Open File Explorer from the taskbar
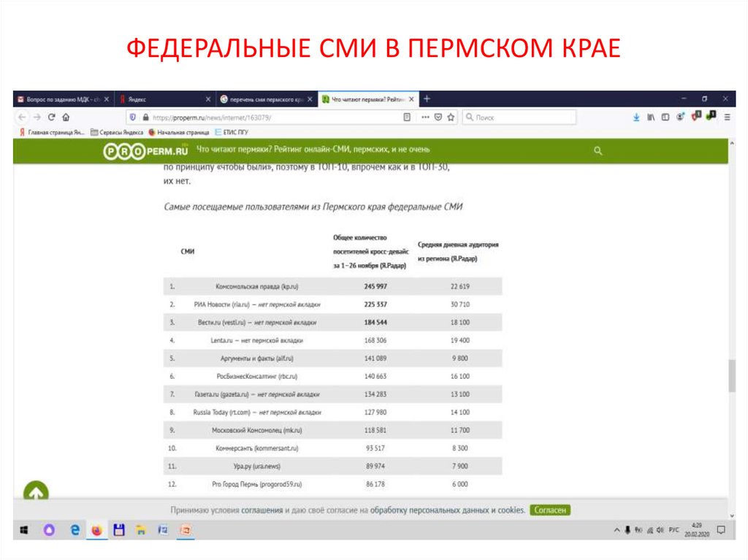The height and width of the screenshot is (560, 748). click(x=141, y=530)
